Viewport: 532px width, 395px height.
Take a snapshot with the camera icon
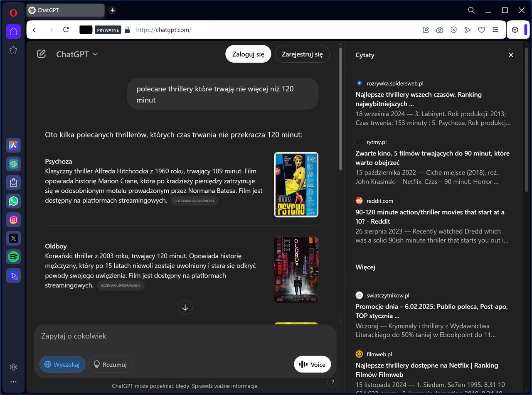pyautogui.click(x=439, y=30)
